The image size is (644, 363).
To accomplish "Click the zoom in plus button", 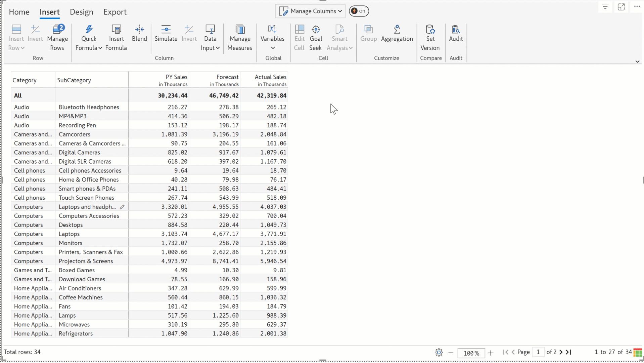I will coord(491,353).
